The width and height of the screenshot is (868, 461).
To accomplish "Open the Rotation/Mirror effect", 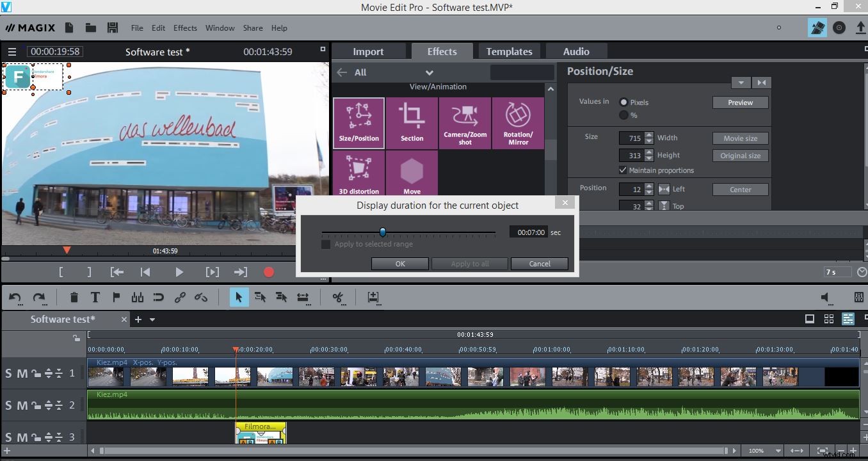I will [x=517, y=123].
